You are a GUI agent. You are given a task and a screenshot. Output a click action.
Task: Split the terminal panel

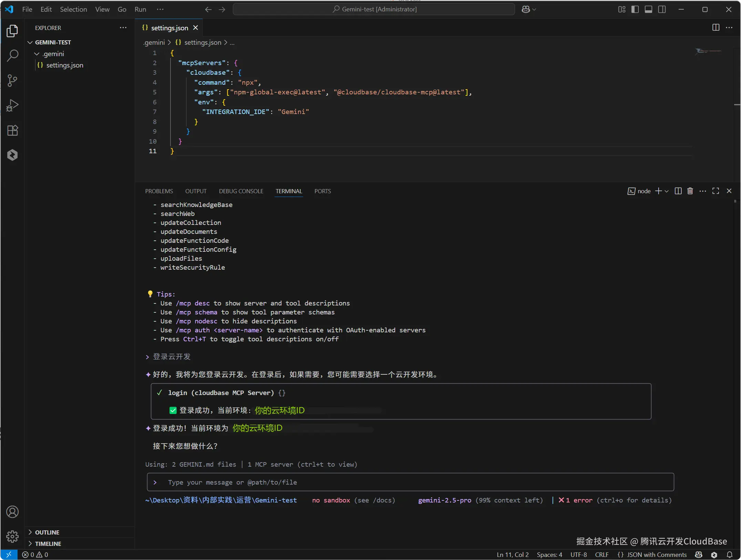tap(678, 191)
